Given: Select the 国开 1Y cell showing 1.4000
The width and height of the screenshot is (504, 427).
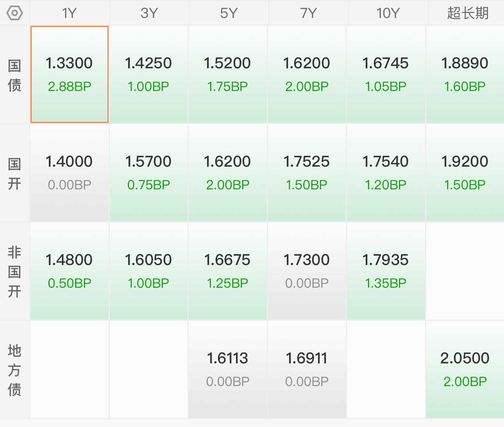Looking at the screenshot, I should pyautogui.click(x=70, y=173).
